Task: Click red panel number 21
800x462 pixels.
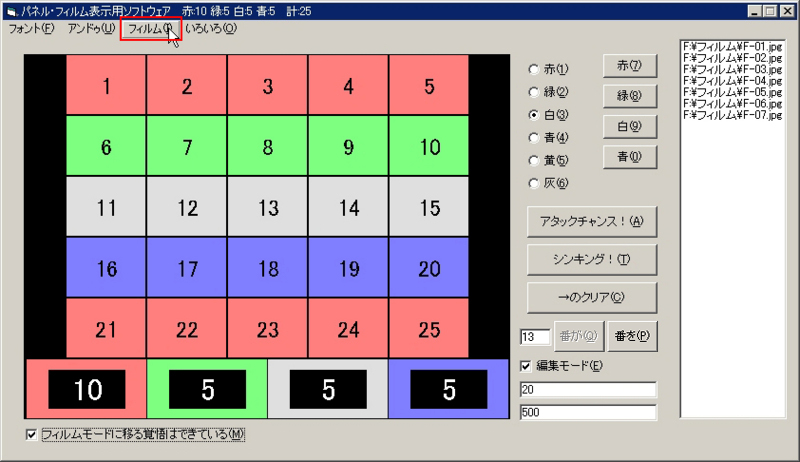Action: (x=106, y=328)
